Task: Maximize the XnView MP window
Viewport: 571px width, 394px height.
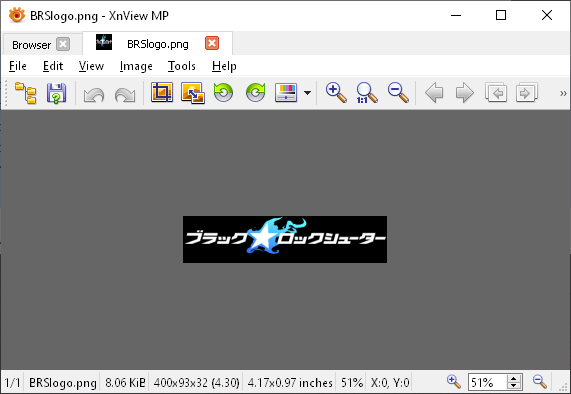Action: point(501,15)
